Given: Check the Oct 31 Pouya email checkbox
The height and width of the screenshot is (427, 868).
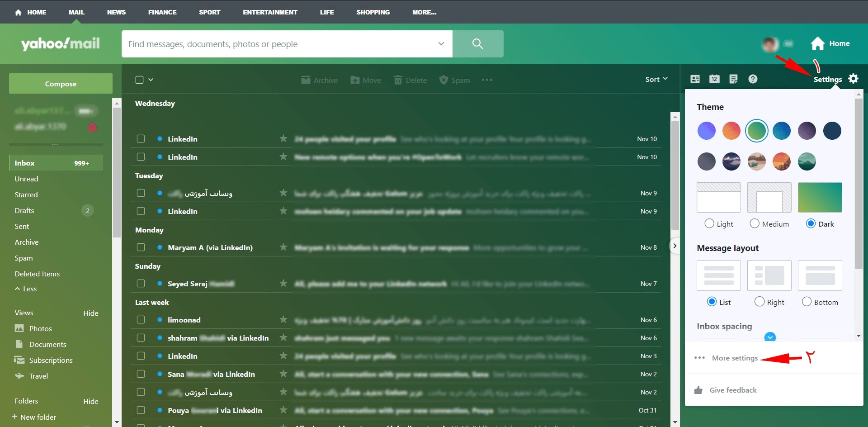Looking at the screenshot, I should pos(141,410).
